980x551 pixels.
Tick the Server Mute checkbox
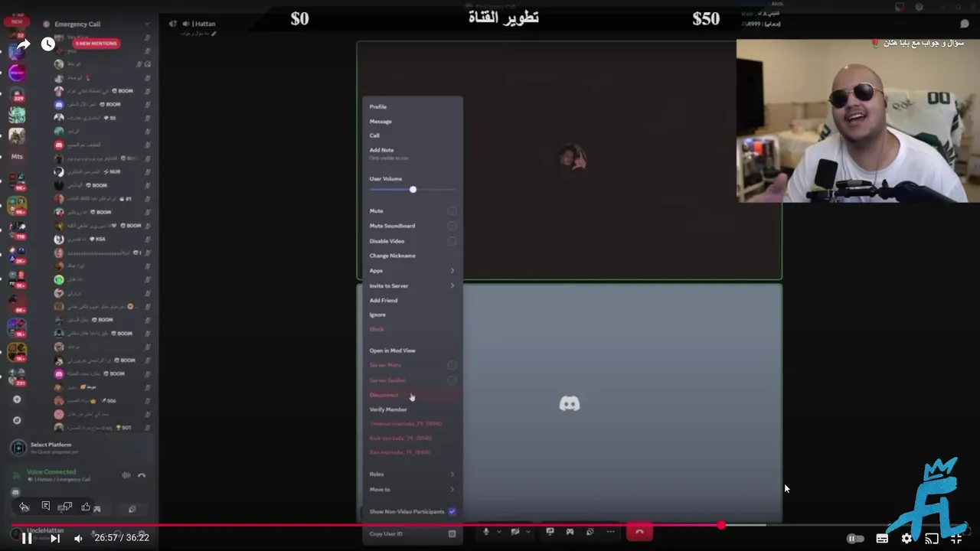pyautogui.click(x=452, y=365)
